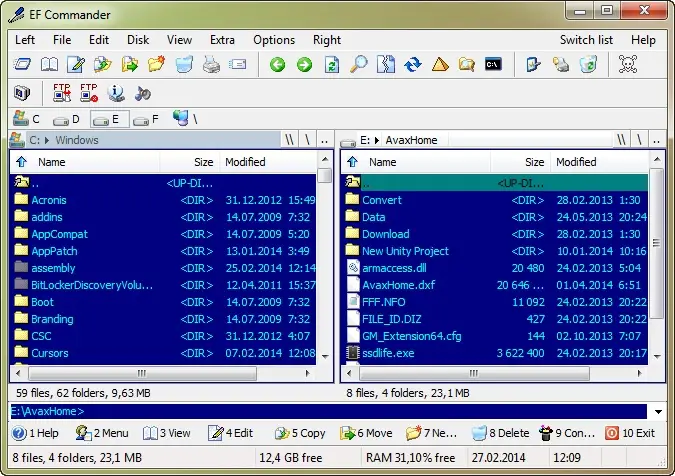
Task: Switch to drive C button
Action: click(x=27, y=119)
